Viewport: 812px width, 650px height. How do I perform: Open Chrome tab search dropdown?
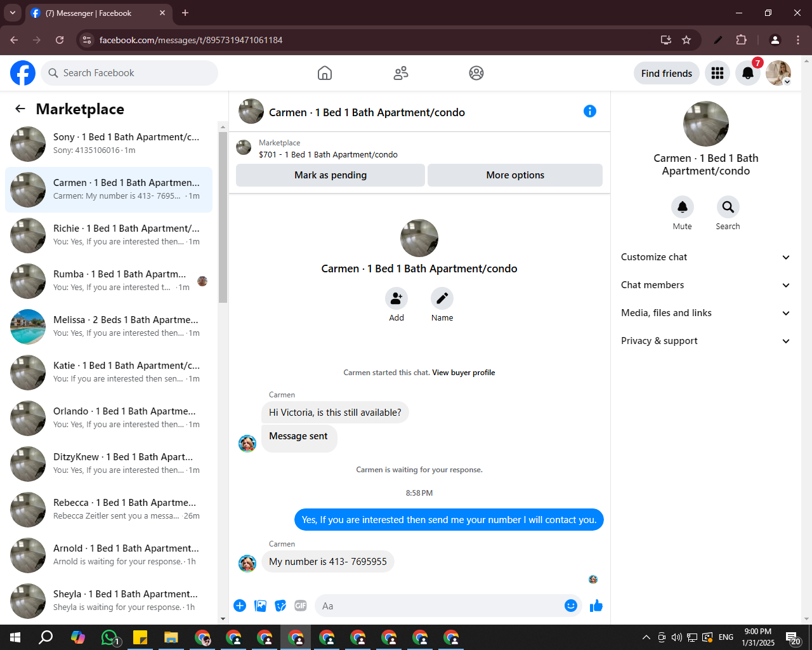[12, 13]
